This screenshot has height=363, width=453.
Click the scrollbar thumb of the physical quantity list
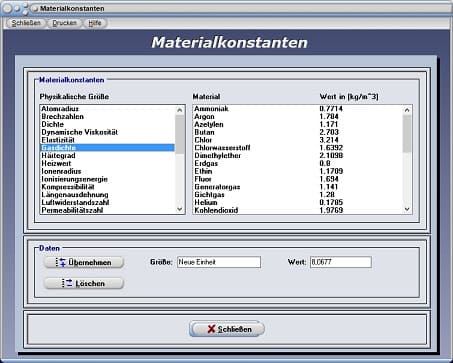tap(180, 134)
